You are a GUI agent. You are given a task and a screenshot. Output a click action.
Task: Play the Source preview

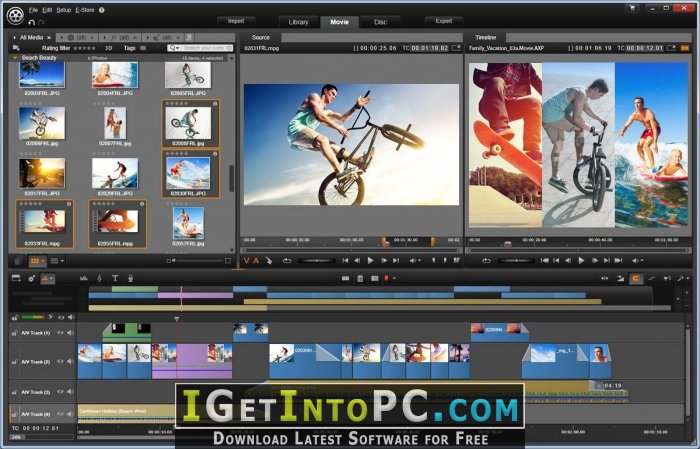pos(371,260)
